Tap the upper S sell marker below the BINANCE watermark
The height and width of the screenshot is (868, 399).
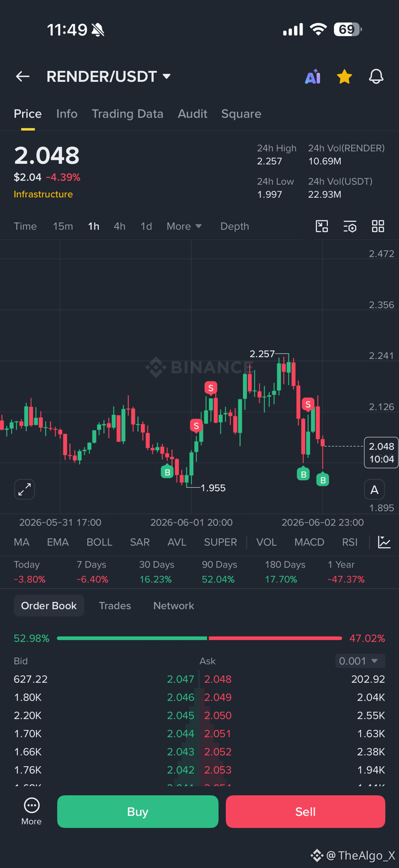click(211, 388)
